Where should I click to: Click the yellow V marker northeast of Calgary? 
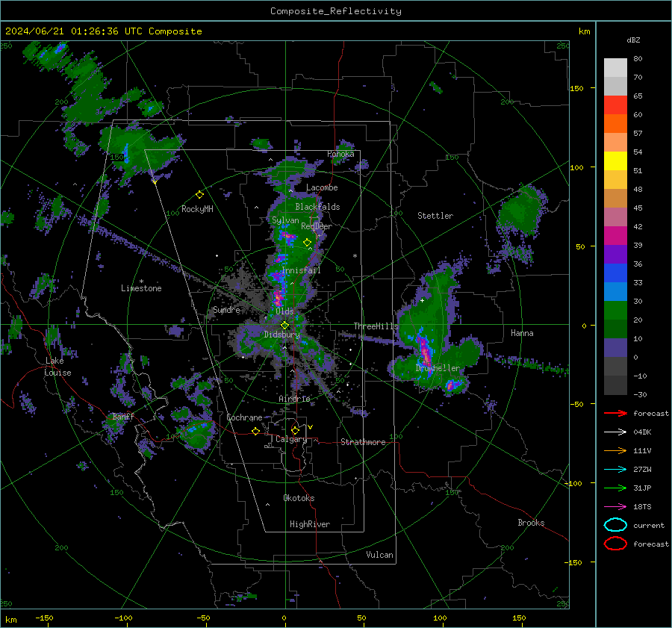pyautogui.click(x=311, y=427)
